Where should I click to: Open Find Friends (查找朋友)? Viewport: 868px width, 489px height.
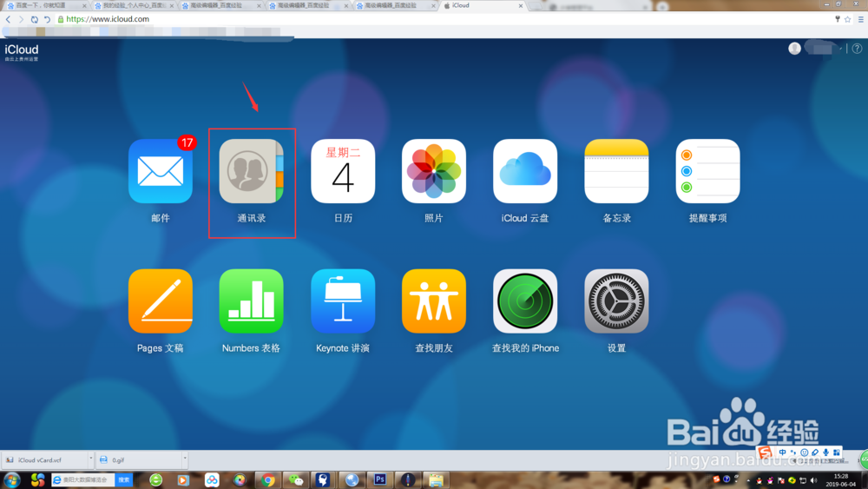tap(434, 301)
